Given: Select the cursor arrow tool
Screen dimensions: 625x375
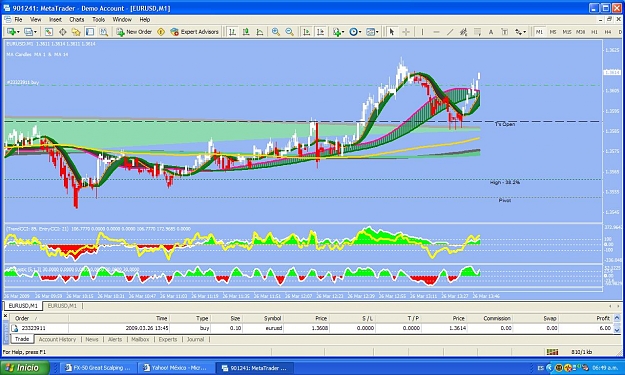Looking at the screenshot, I should coord(392,32).
